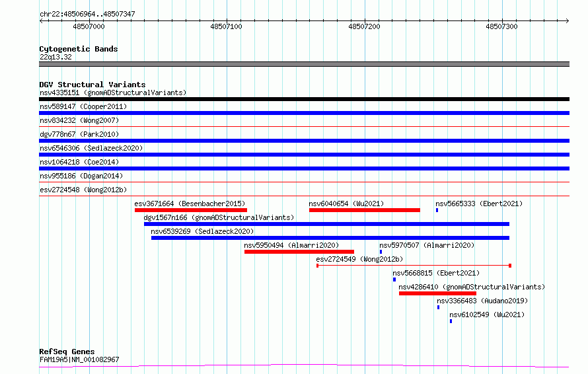The height and width of the screenshot is (374, 588).
Task: Open nsv6546306 (Sedlazeck2020) label
Action: coord(91,148)
